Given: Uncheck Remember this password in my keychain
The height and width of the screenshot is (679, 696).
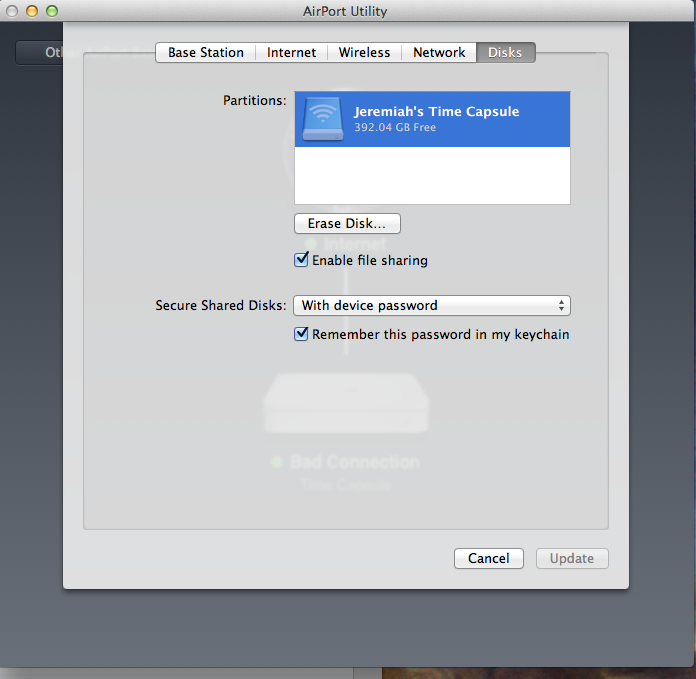Looking at the screenshot, I should coord(301,334).
